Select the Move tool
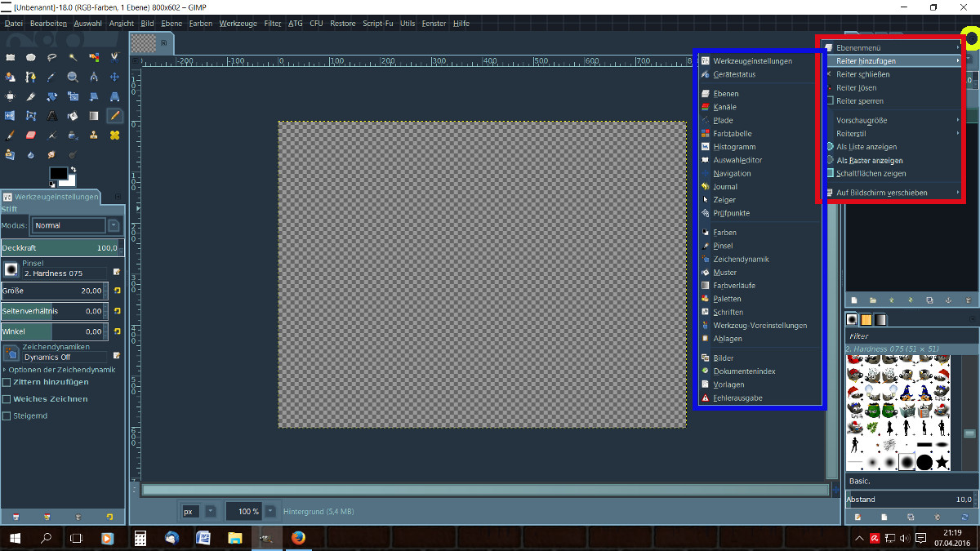The height and width of the screenshot is (551, 980). (114, 78)
